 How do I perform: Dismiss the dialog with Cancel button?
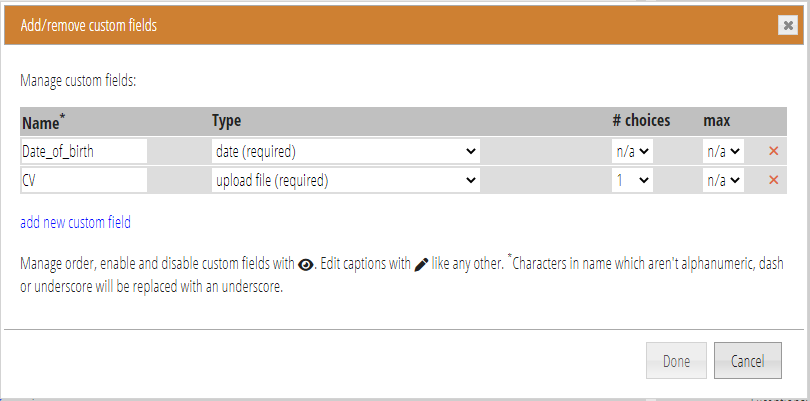[747, 361]
